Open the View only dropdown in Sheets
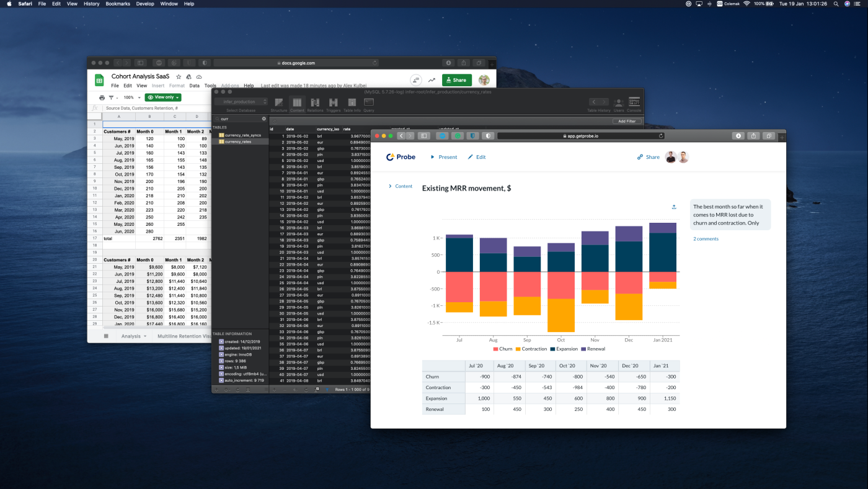This screenshot has width=868, height=489. tap(163, 97)
